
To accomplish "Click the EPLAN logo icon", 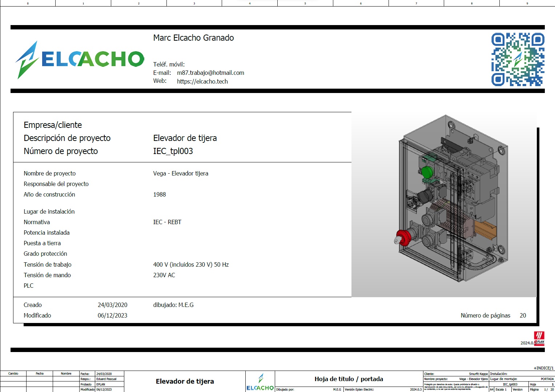I will pyautogui.click(x=539, y=338).
